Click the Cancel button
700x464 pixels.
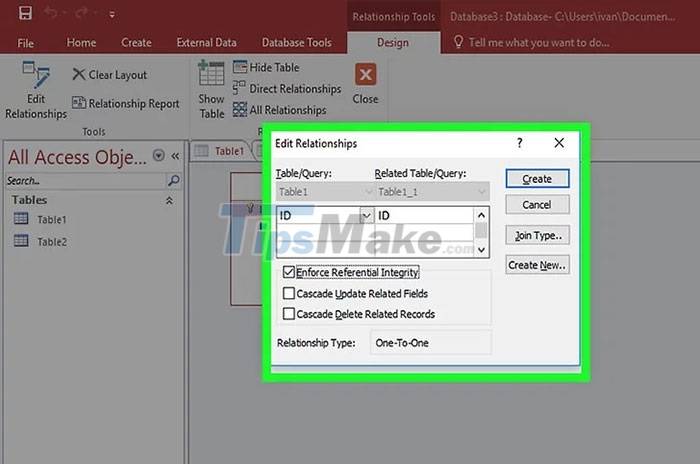(537, 205)
